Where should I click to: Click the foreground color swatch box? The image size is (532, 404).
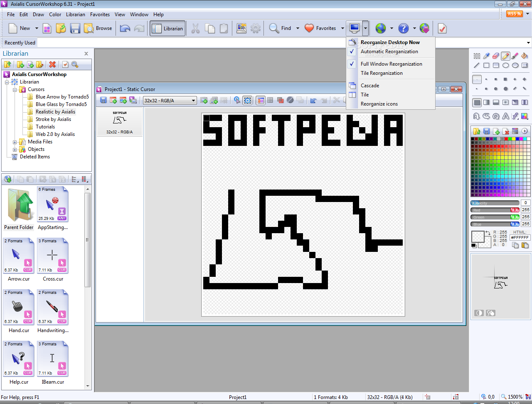point(478,237)
